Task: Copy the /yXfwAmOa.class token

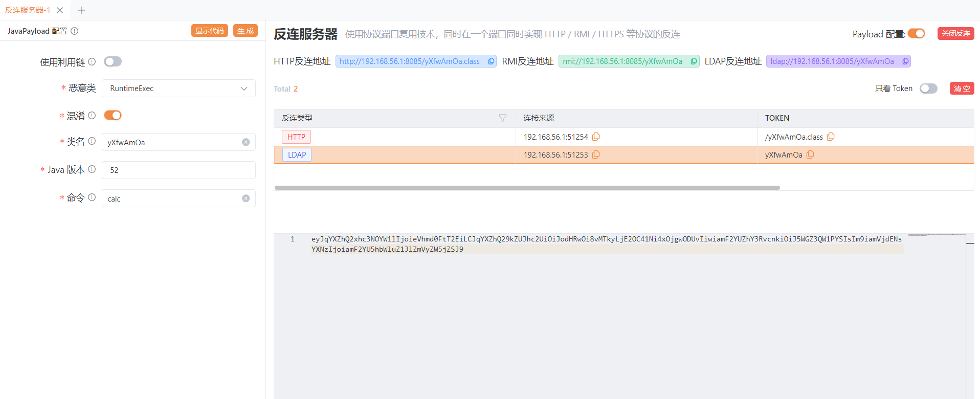Action: click(831, 137)
